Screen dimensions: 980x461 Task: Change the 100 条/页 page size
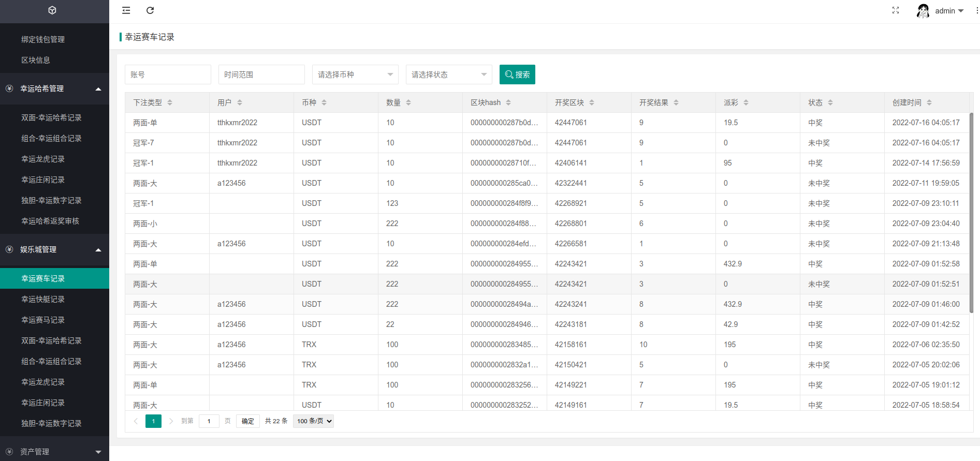[313, 421]
